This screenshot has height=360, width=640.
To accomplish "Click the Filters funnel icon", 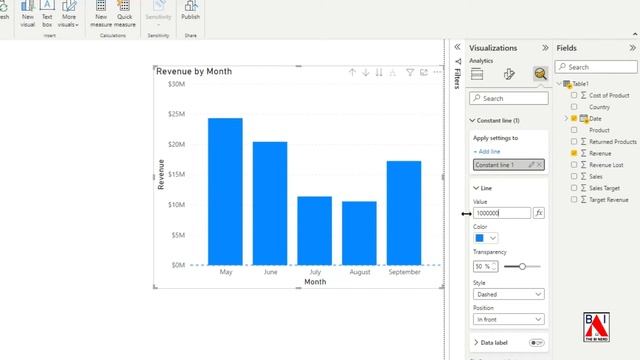I will [458, 62].
